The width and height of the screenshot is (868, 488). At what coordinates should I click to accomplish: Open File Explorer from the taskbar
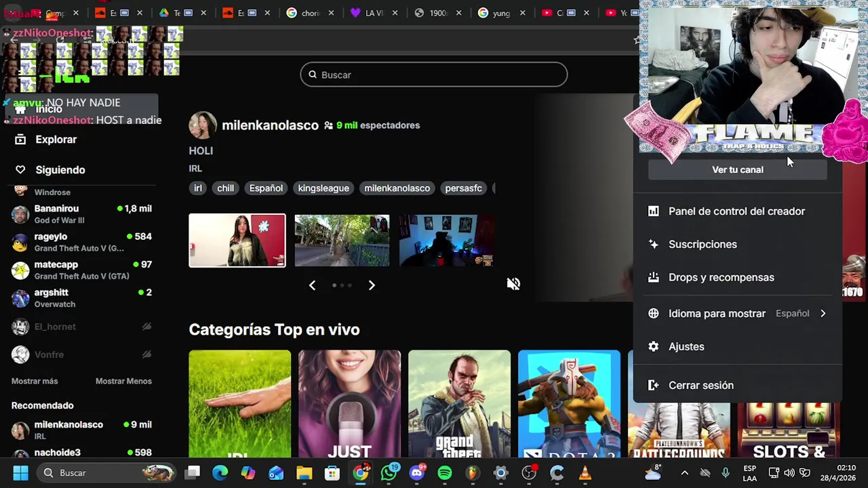[304, 473]
